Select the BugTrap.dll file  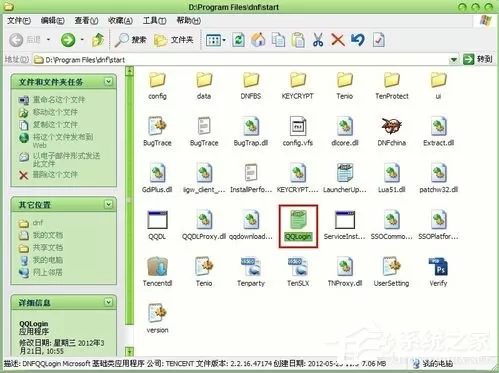pyautogui.click(x=251, y=132)
